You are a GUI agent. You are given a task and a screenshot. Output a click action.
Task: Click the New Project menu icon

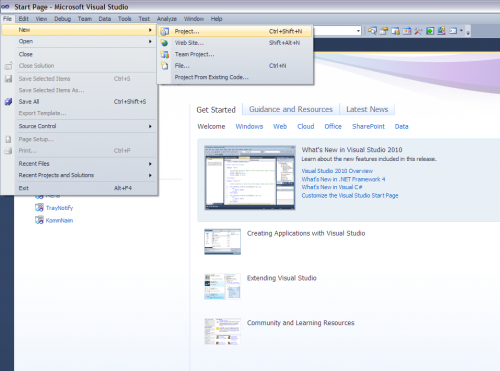pos(165,32)
